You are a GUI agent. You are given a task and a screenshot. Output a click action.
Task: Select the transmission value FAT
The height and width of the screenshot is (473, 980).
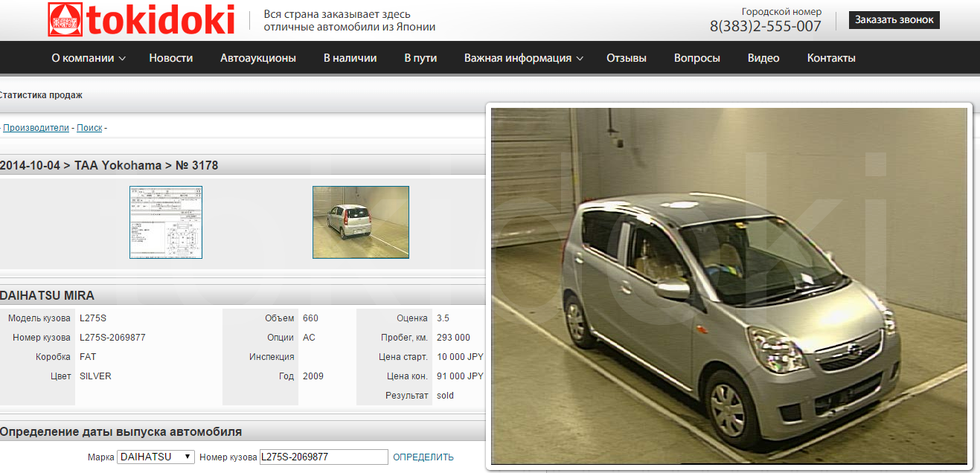[x=88, y=357]
